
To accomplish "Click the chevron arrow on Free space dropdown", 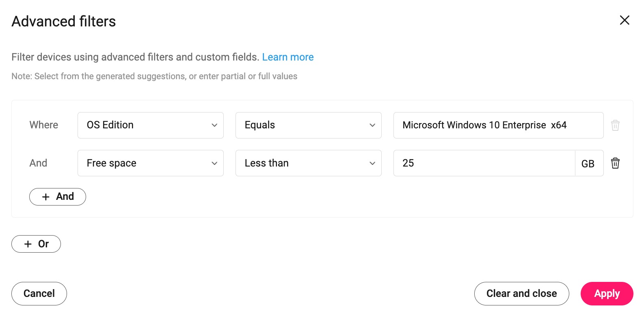I will click(x=214, y=163).
